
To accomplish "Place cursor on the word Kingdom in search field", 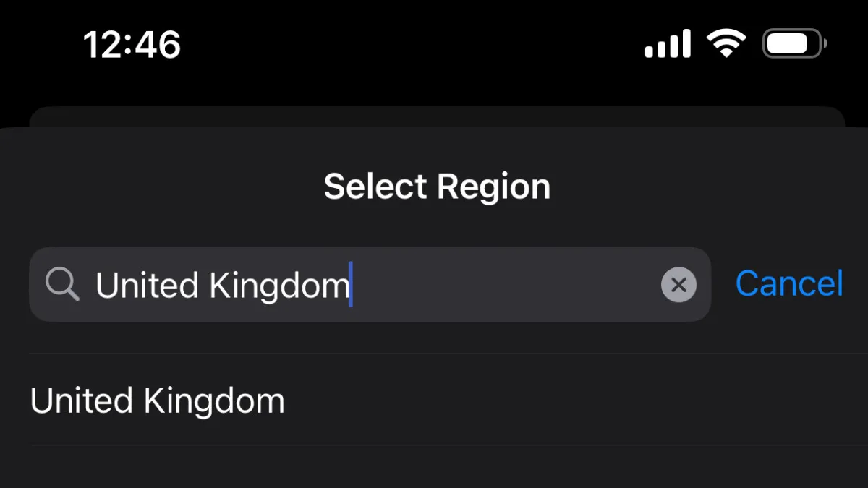I will pos(279,286).
